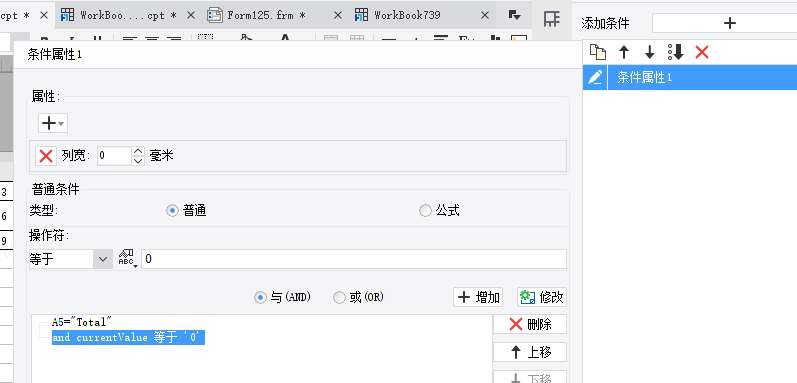The image size is (797, 383).
Task: Open the cell element panel icon
Action: click(x=551, y=19)
